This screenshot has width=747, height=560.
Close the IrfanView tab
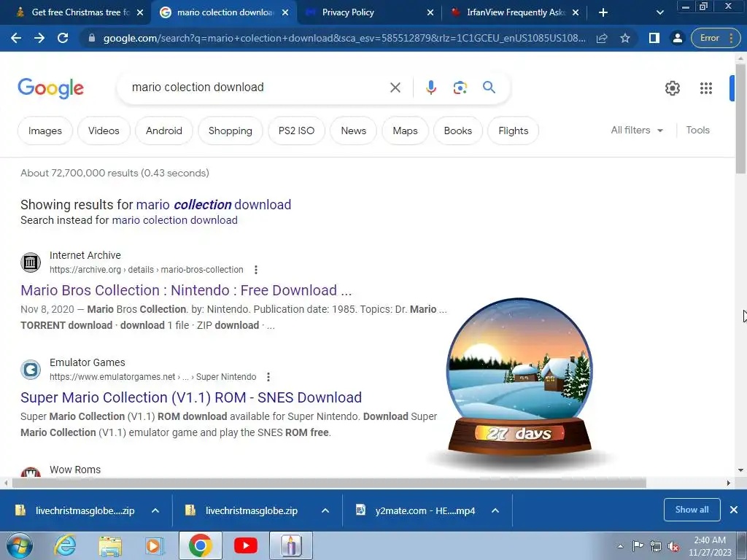click(x=576, y=13)
